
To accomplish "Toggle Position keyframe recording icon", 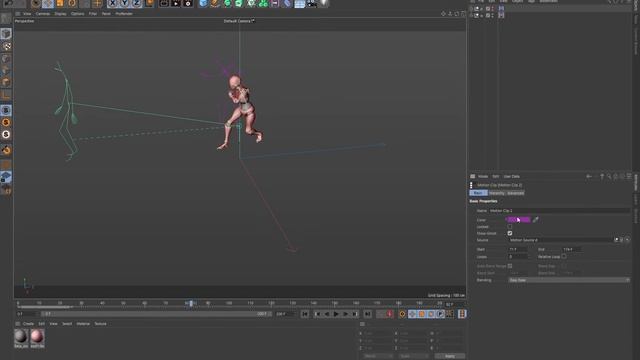I will click(412, 314).
